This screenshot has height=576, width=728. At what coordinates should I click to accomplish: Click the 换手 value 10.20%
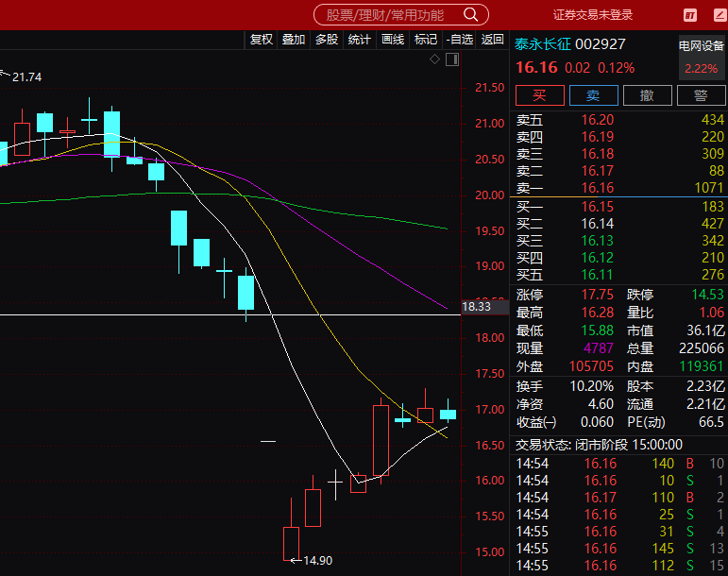point(591,386)
